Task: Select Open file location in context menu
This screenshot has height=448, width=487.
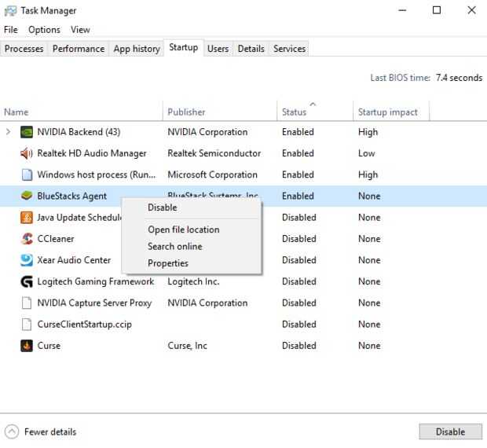Action: coord(183,230)
